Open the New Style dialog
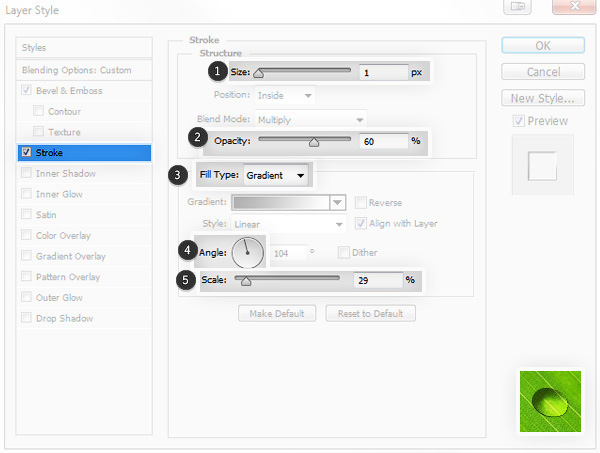Viewport: 600px width, 453px height. tap(543, 98)
